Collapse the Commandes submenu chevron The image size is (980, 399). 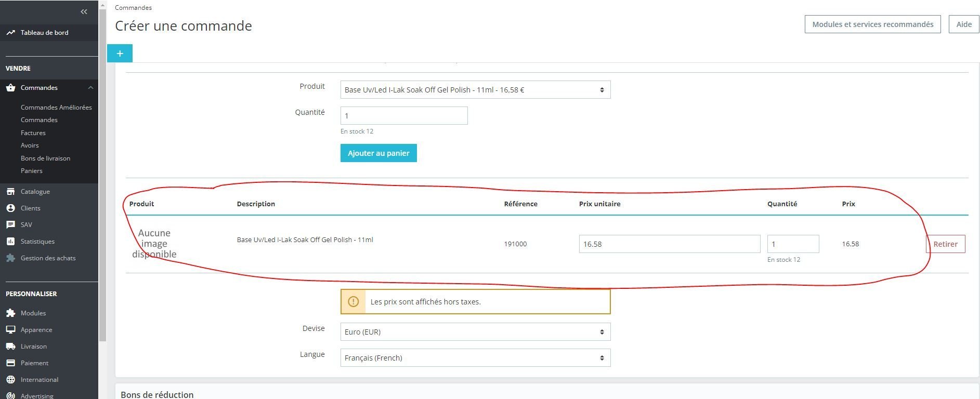tap(90, 88)
